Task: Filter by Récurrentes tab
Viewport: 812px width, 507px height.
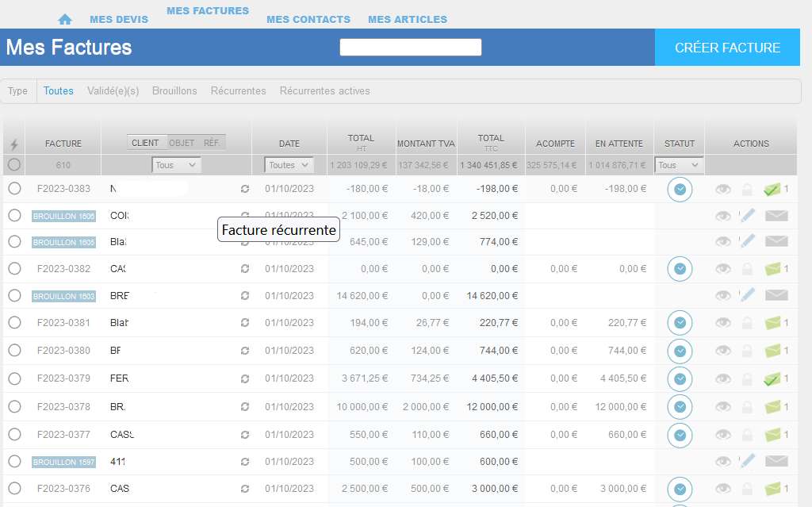Action: click(x=238, y=90)
